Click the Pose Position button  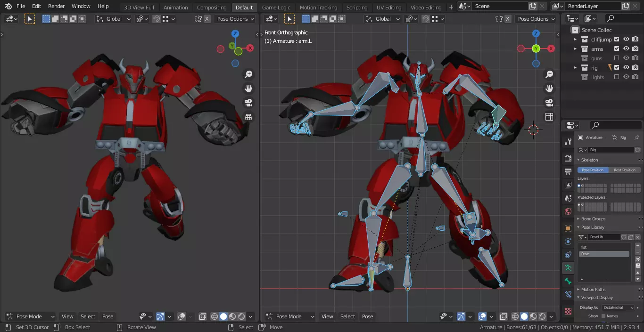[593, 170]
